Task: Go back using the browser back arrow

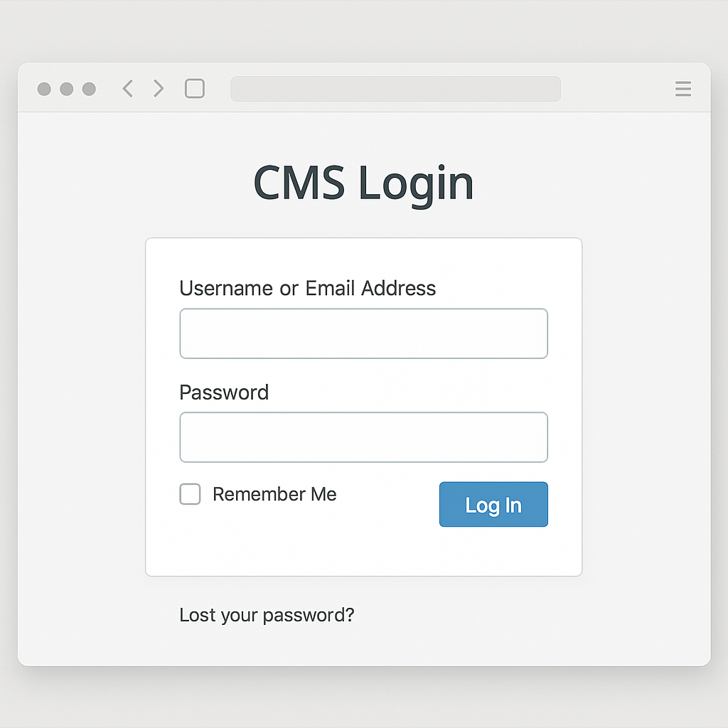Action: click(x=128, y=89)
